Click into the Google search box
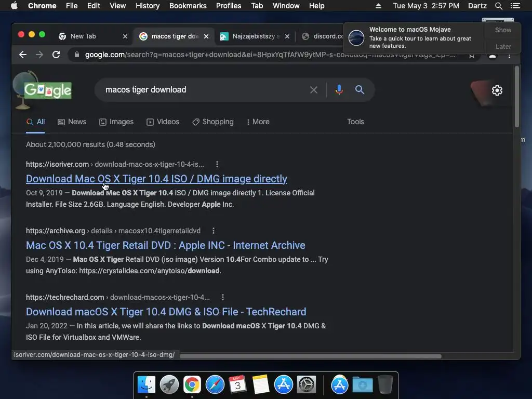 204,90
